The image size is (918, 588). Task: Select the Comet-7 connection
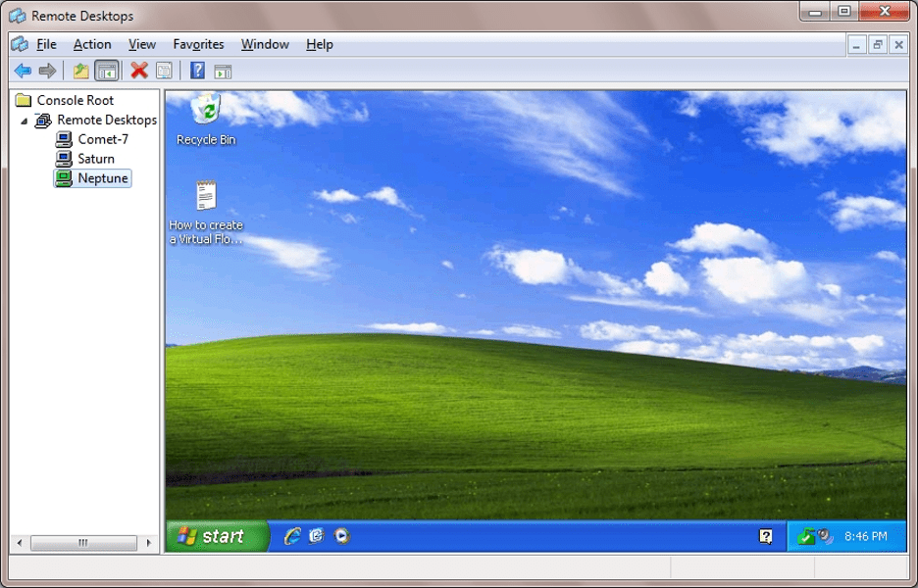point(103,139)
